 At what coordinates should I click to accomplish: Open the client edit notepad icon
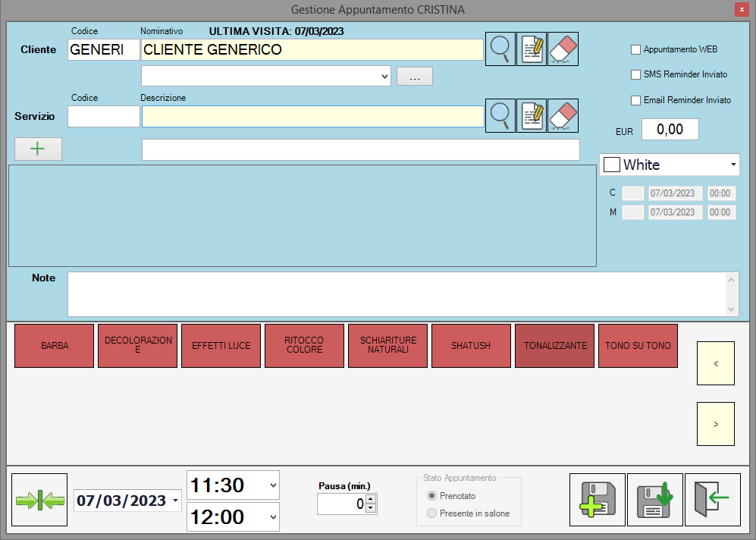532,49
